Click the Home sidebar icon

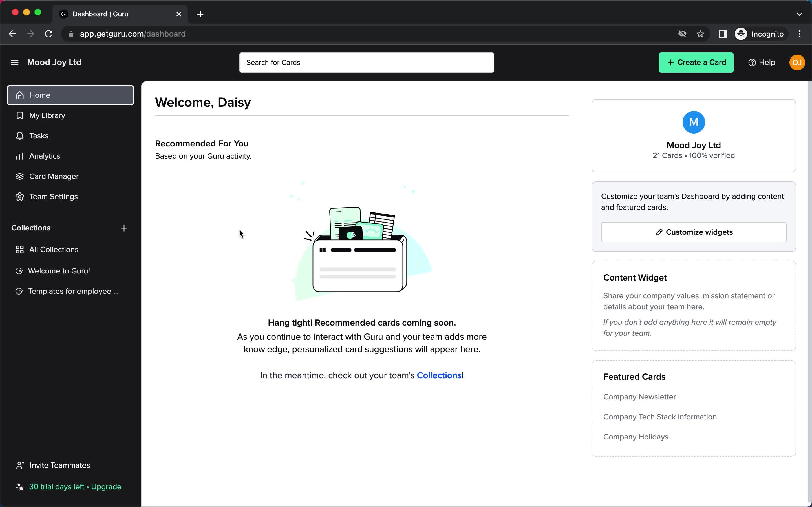[20, 95]
